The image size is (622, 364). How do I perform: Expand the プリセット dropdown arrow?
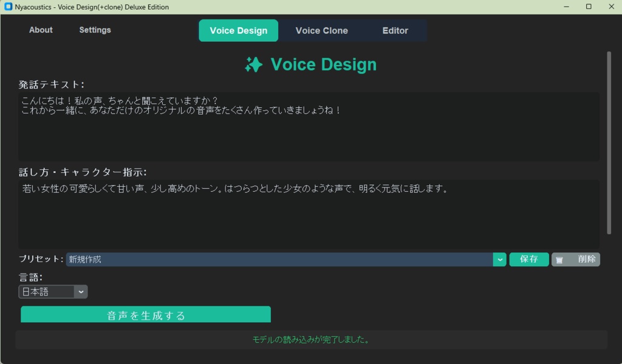[x=499, y=259]
